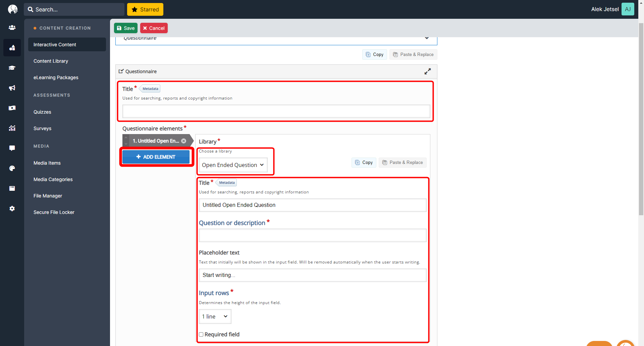Cancel editing

pyautogui.click(x=154, y=28)
